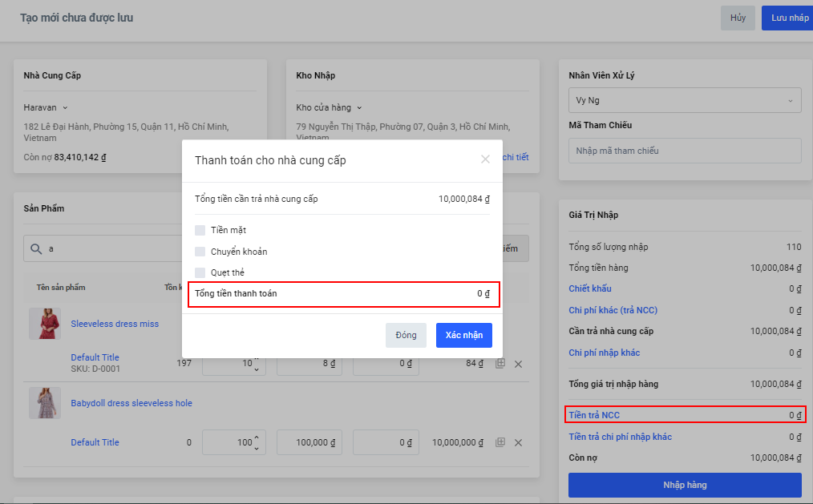
Task: Click copy icon on Babydoll dress row
Action: 500,442
